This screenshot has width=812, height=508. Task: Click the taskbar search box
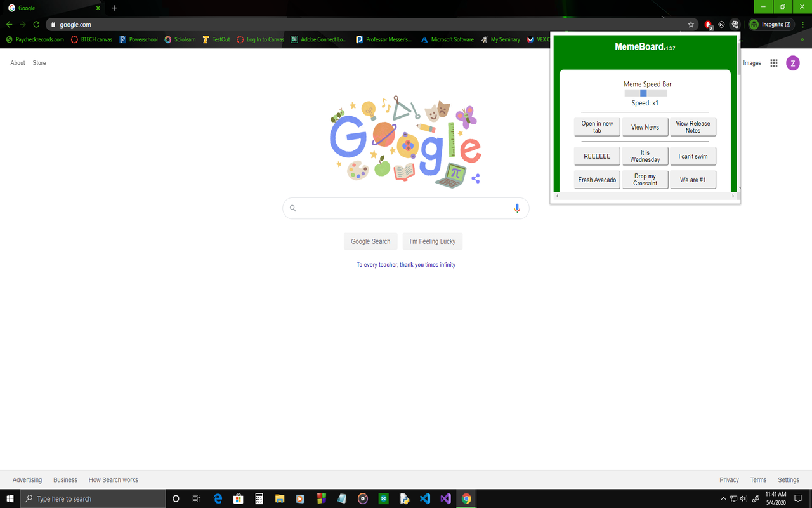point(93,498)
